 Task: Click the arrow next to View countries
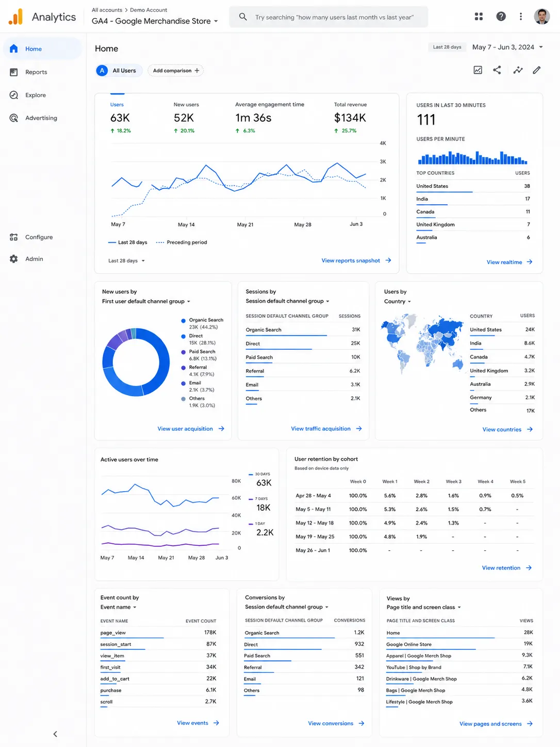pos(530,429)
